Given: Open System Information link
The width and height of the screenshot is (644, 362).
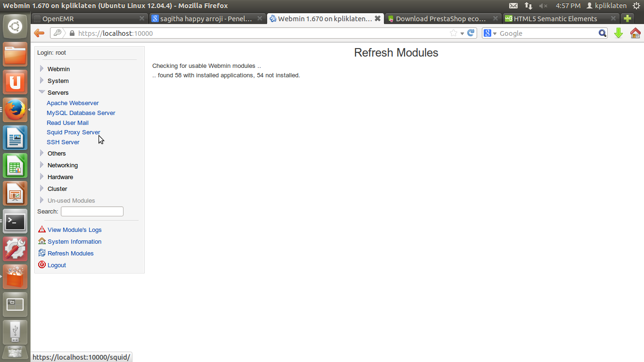Looking at the screenshot, I should [x=74, y=241].
